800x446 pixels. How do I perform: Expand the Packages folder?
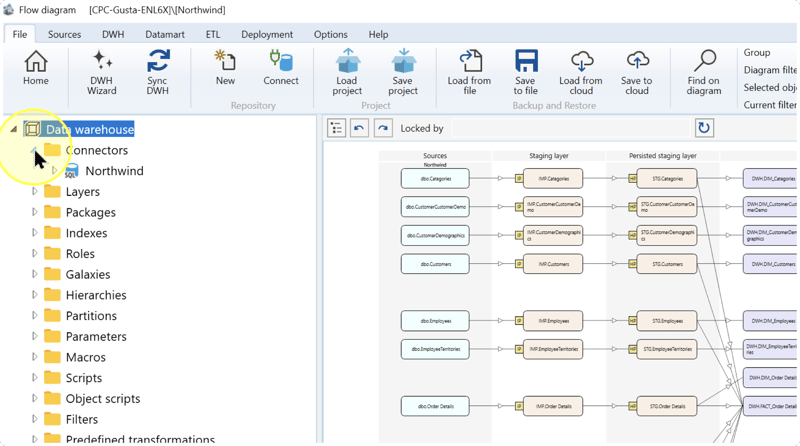[x=35, y=212]
